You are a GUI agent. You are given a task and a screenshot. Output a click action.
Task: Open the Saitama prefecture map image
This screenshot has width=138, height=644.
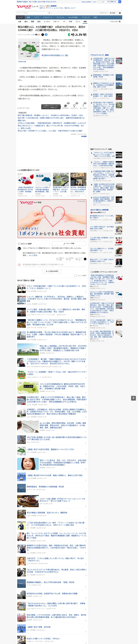click(x=29, y=49)
